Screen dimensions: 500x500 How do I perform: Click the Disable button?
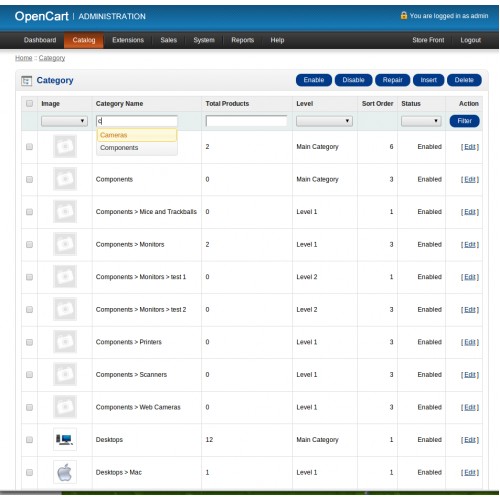[x=353, y=80]
